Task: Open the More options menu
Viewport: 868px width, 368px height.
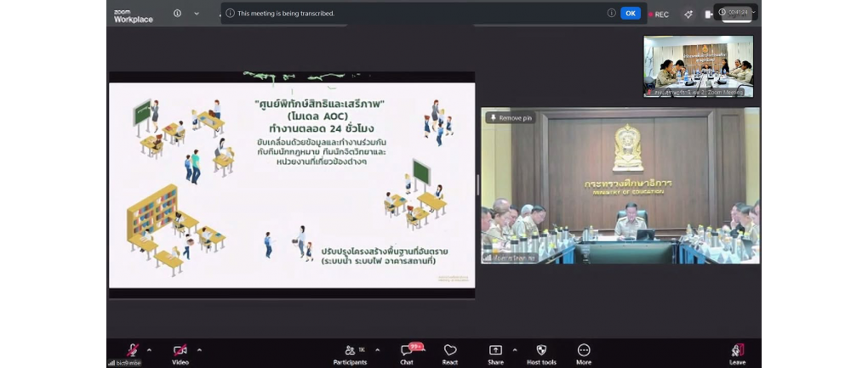Action: pos(584,350)
